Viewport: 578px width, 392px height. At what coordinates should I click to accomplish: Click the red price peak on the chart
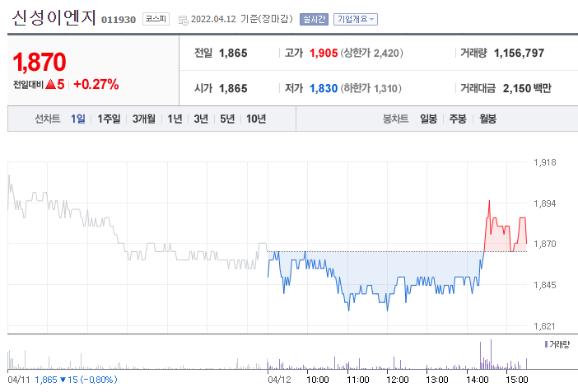point(489,202)
